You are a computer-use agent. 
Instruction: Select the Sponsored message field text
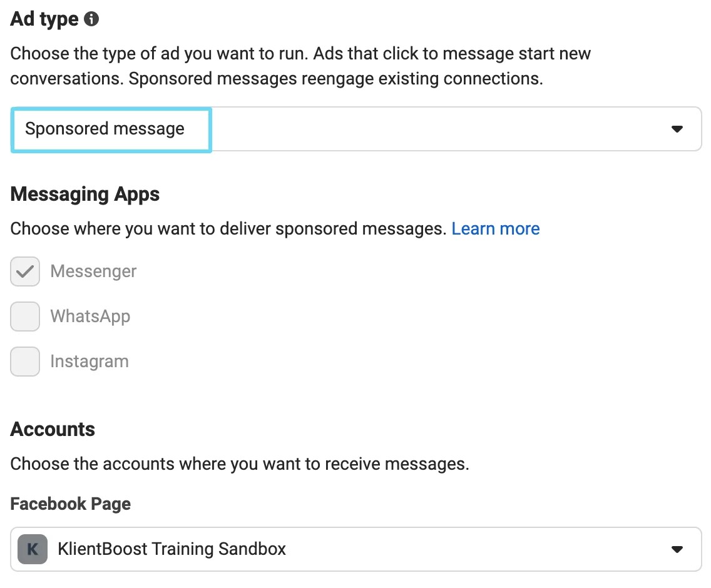(x=104, y=129)
